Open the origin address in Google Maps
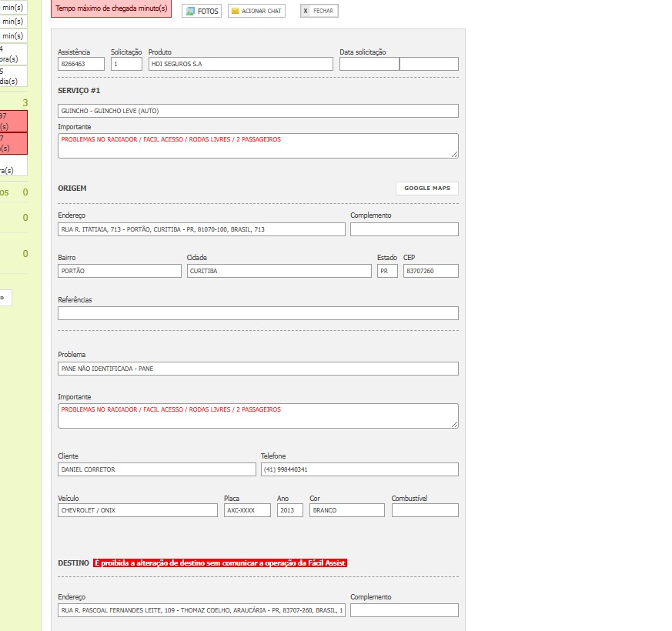672x631 pixels. point(426,189)
